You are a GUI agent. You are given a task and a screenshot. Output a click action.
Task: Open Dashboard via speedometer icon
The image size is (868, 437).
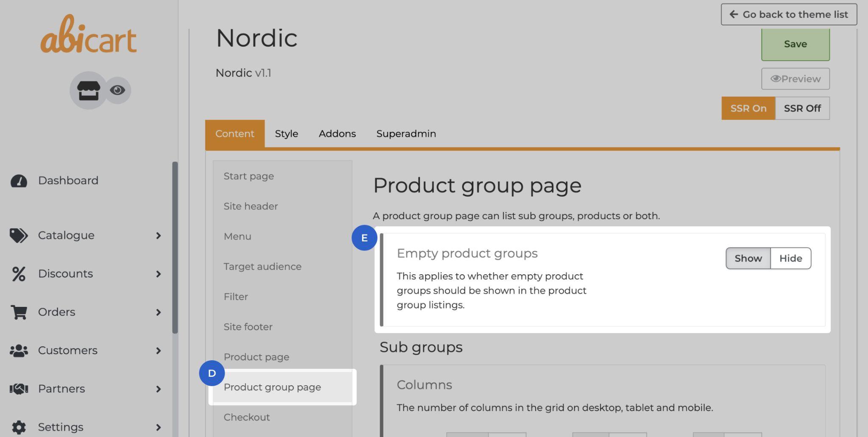pos(19,181)
